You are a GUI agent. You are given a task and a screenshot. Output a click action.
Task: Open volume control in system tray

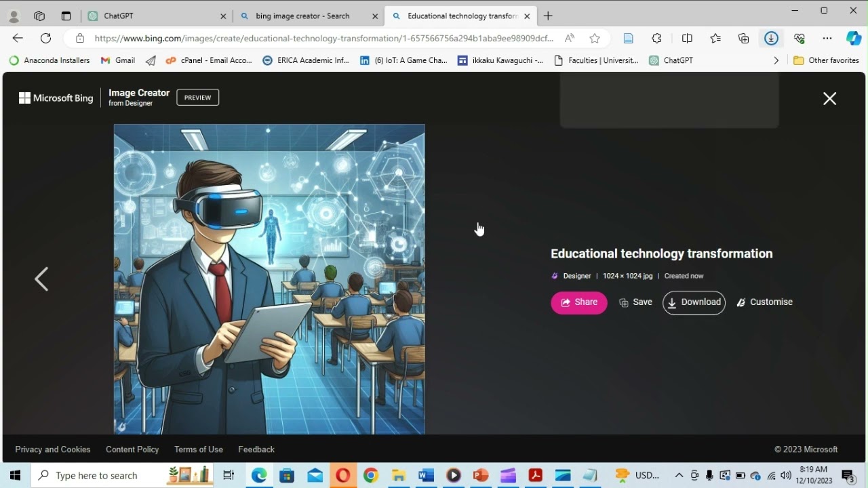[x=786, y=475]
